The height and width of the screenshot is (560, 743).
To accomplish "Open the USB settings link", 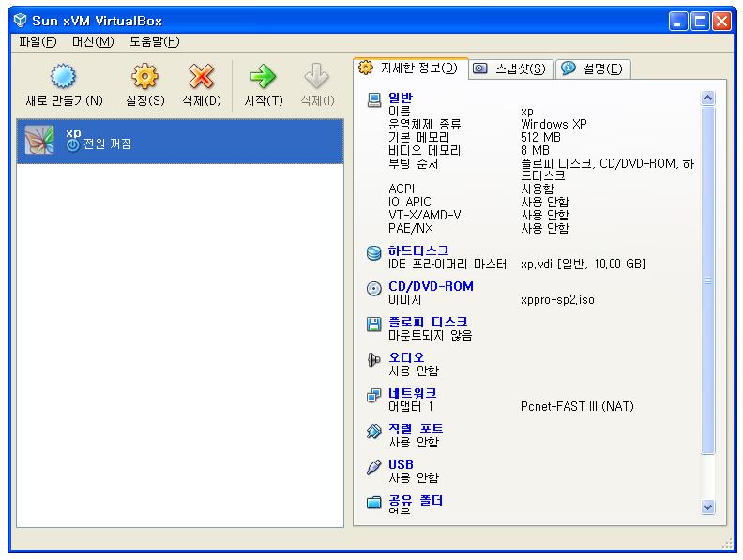I will (401, 464).
